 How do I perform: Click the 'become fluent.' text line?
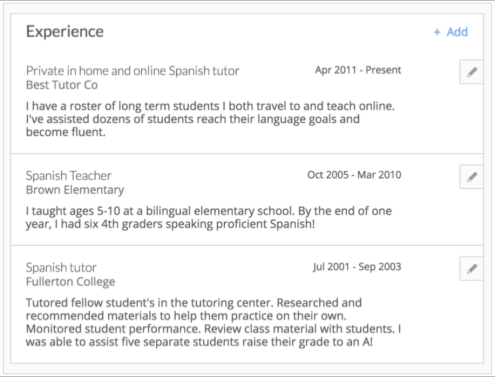[x=66, y=132]
